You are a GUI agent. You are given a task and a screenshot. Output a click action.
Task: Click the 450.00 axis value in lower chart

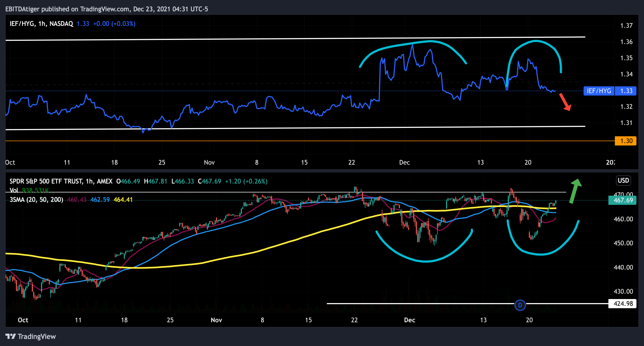pyautogui.click(x=623, y=243)
